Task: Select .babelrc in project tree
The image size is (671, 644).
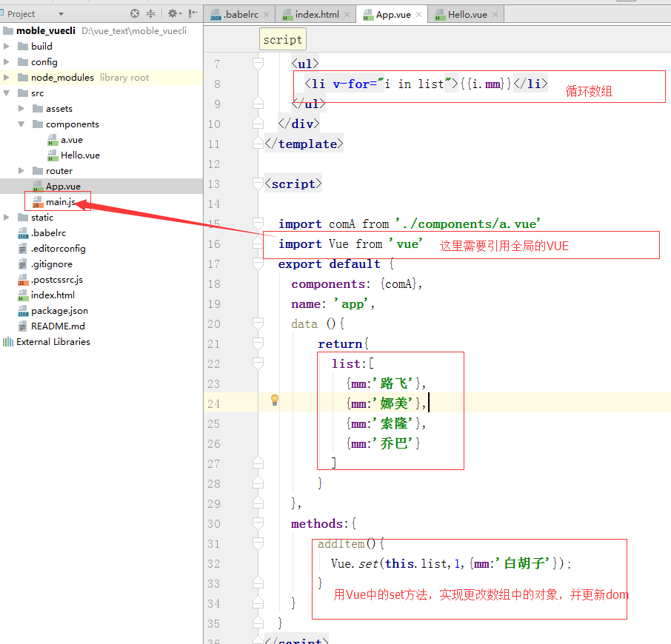Action: pyautogui.click(x=48, y=233)
